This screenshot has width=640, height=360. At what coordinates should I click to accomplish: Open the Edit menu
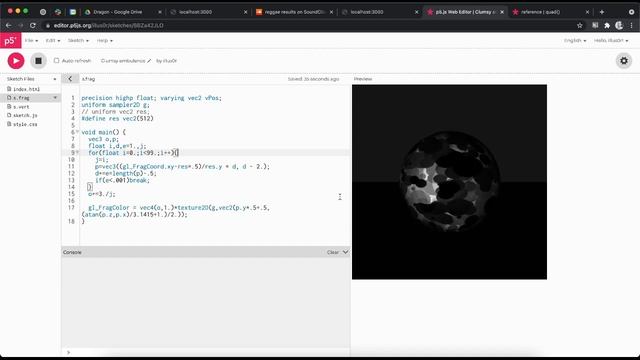[x=53, y=40]
